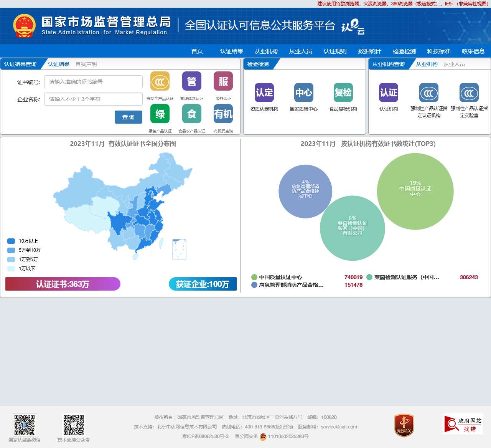
Task: Click the 认e云 logo in header
Action: 353,26
